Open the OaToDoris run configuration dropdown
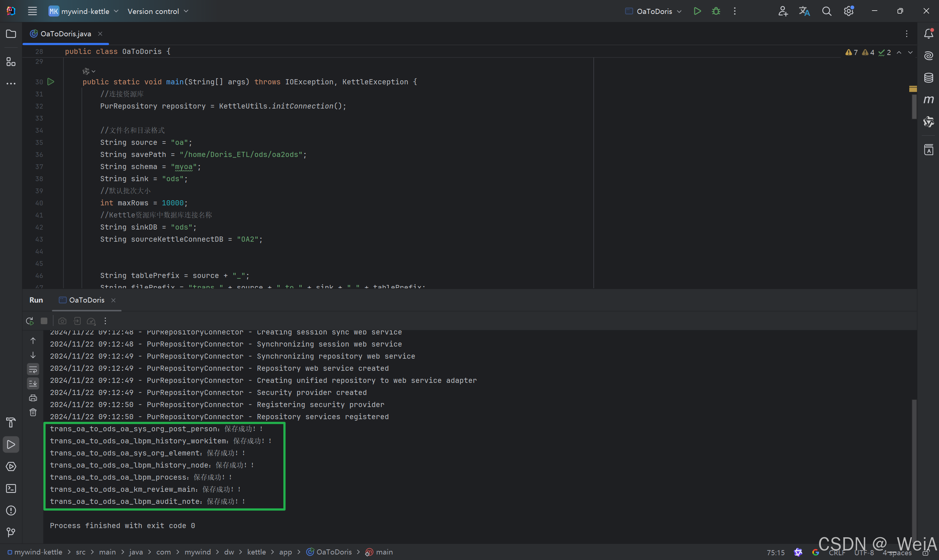This screenshot has width=939, height=560. (x=654, y=11)
